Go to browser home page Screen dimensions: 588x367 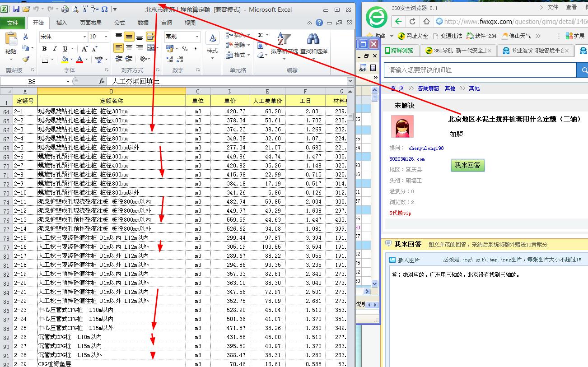[426, 21]
